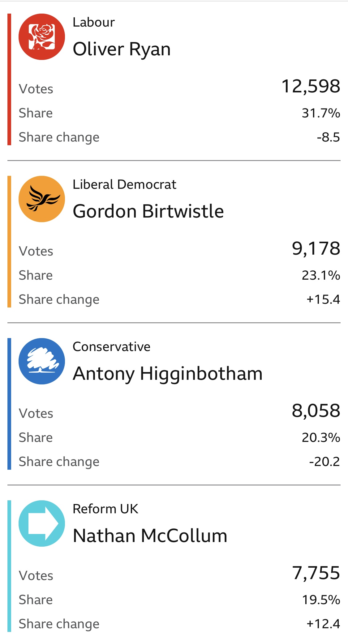Click the +15.4 share change value
This screenshot has height=644, width=348.
click(x=323, y=299)
